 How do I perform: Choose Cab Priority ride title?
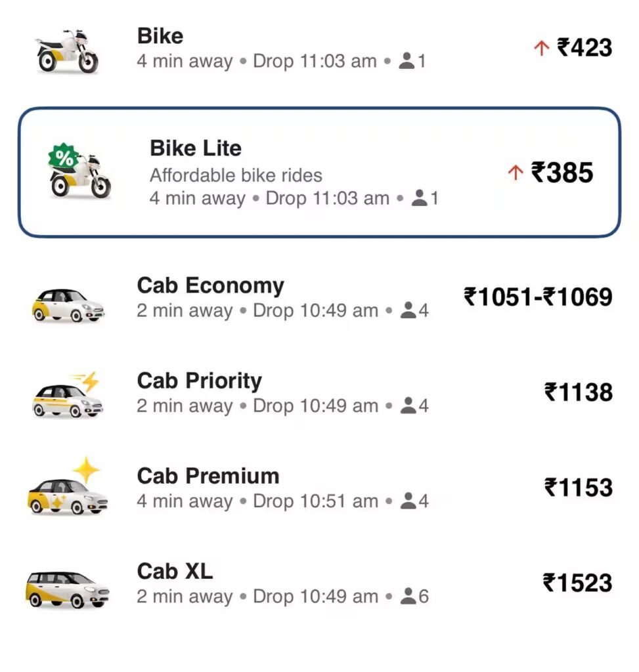(x=200, y=381)
